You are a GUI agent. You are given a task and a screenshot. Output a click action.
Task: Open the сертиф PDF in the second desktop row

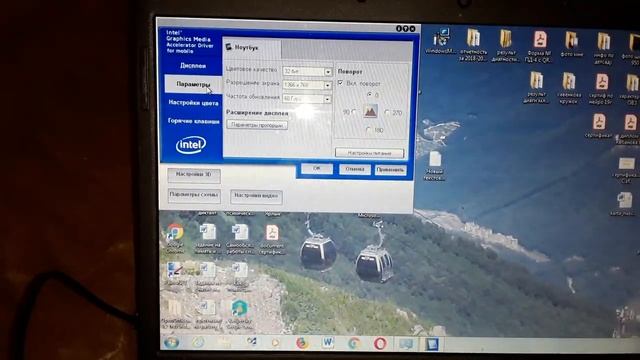(x=601, y=89)
